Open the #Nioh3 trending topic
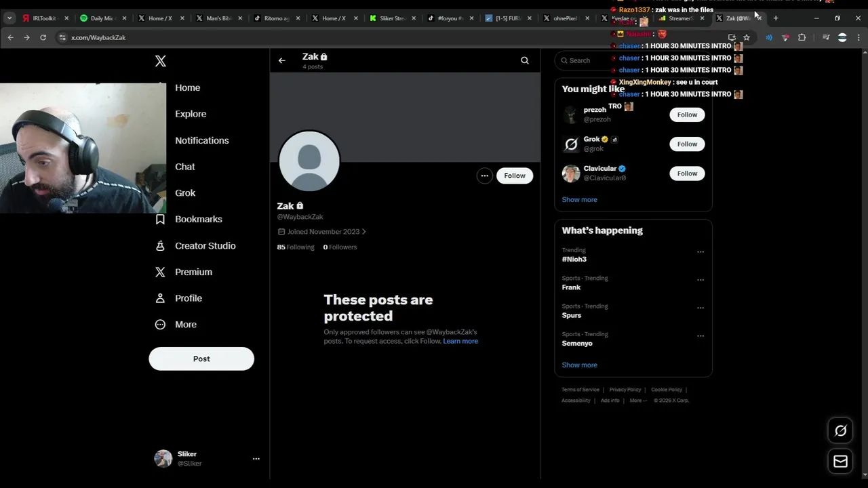 (x=574, y=260)
